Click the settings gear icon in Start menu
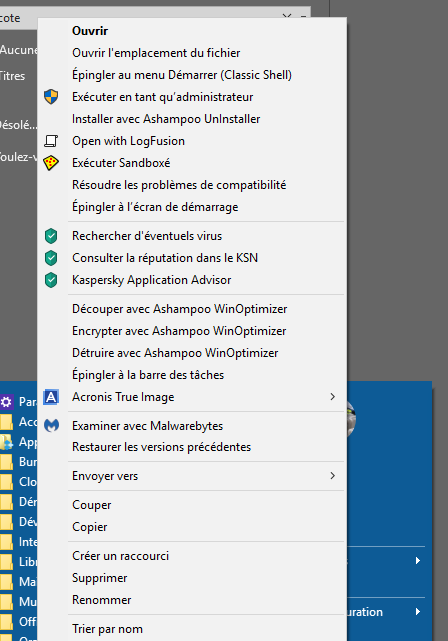 6,402
